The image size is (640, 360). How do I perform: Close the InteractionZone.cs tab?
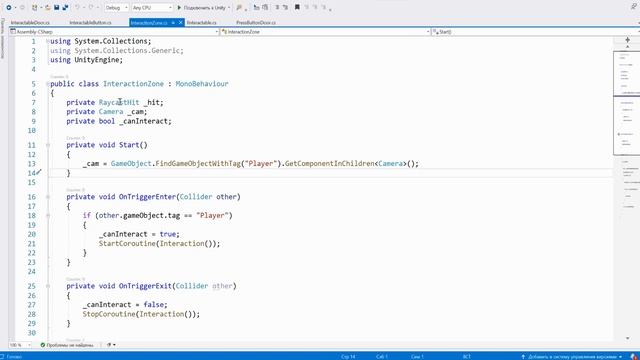(x=180, y=23)
